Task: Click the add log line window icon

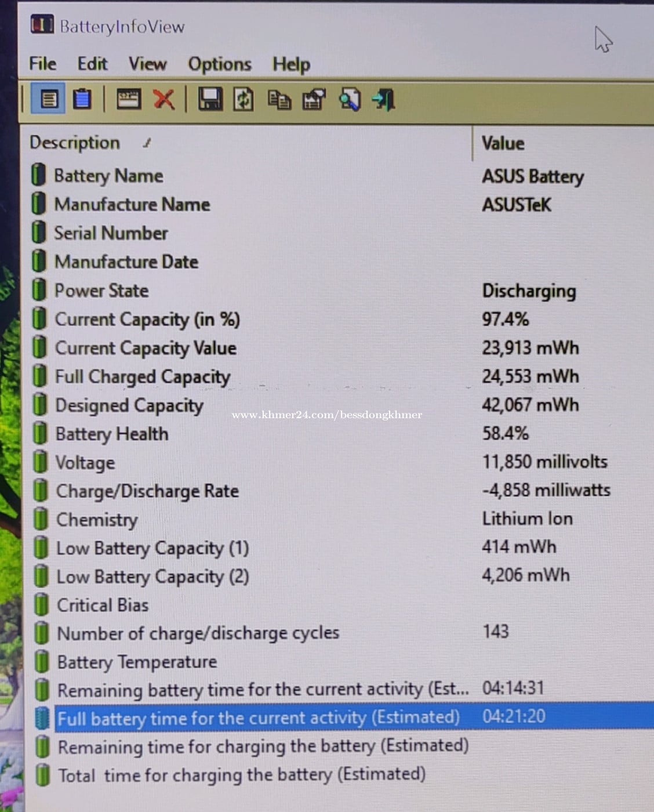Action: click(x=128, y=99)
